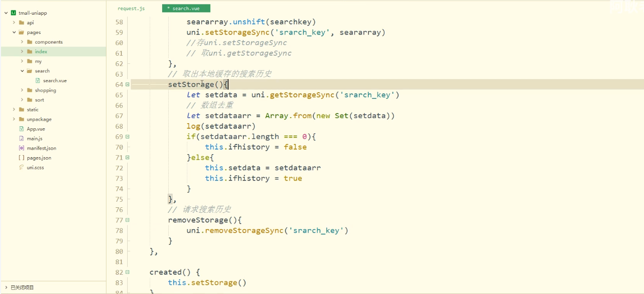The width and height of the screenshot is (644, 294).
Task: Click the search folder icon
Action: [x=29, y=70]
